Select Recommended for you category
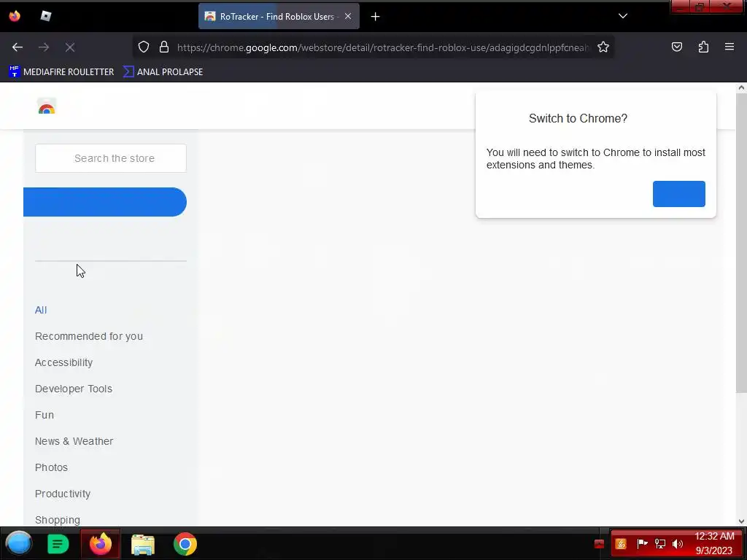747x560 pixels. point(88,336)
